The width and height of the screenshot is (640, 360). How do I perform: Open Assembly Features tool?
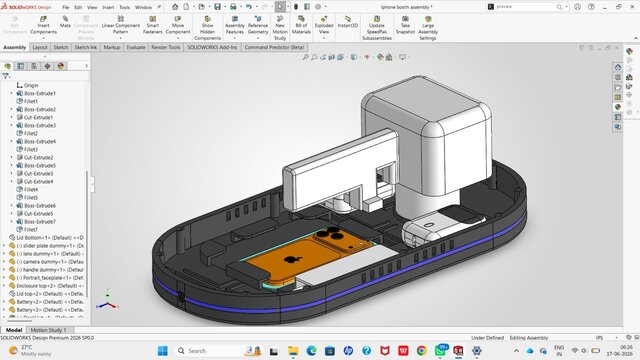[235, 25]
